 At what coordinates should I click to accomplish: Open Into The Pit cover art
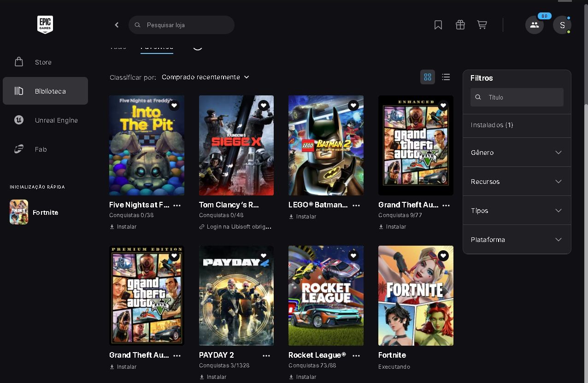click(x=147, y=145)
